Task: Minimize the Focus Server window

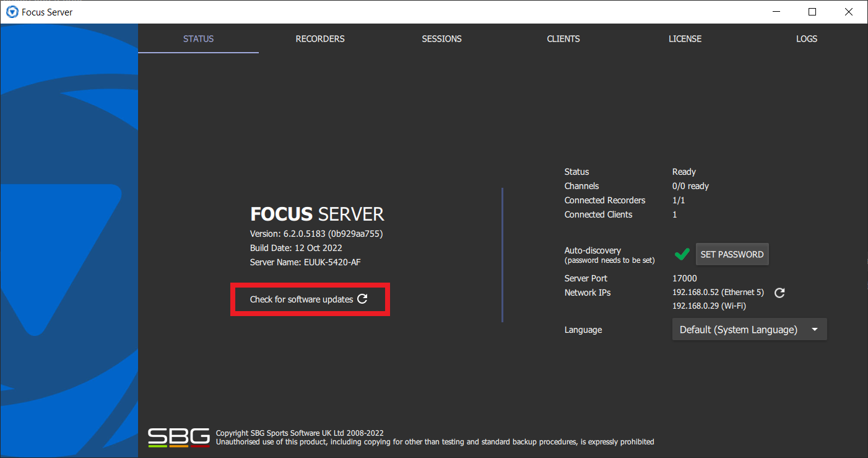Action: click(776, 12)
